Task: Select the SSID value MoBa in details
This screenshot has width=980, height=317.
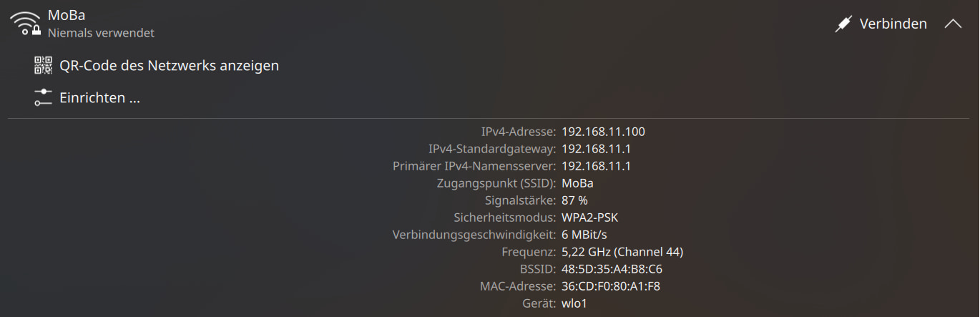Action: 577,183
